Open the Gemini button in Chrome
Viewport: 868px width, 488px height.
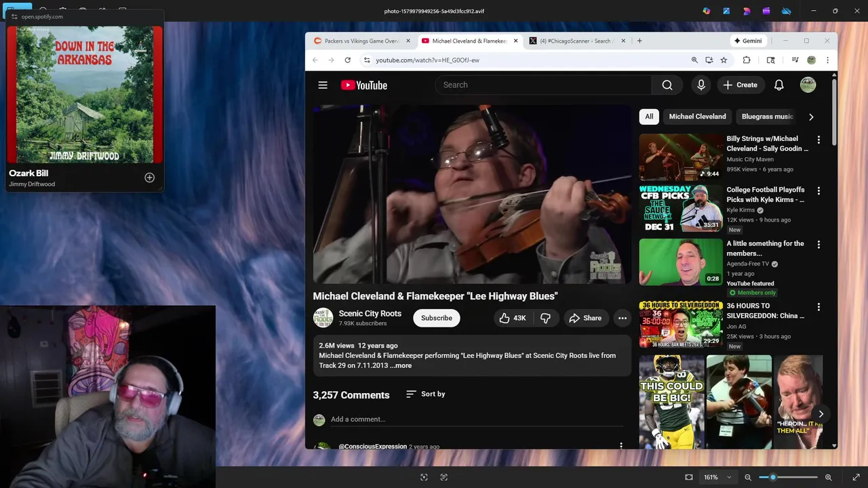(x=747, y=41)
